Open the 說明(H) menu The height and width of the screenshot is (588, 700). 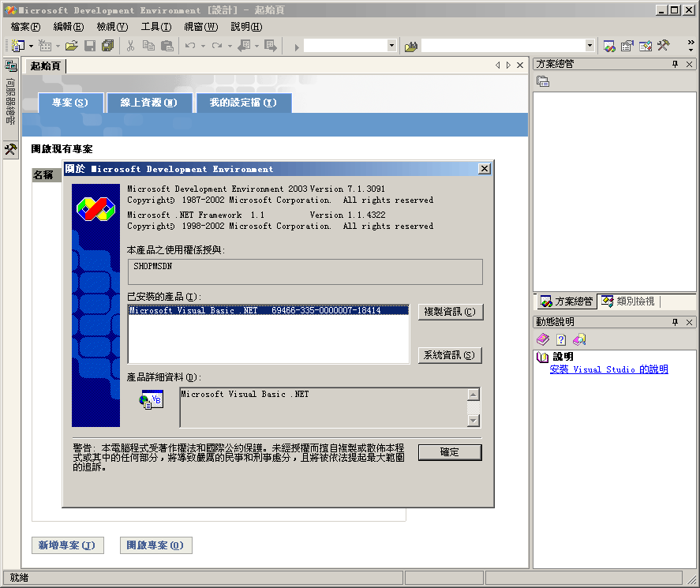click(246, 27)
